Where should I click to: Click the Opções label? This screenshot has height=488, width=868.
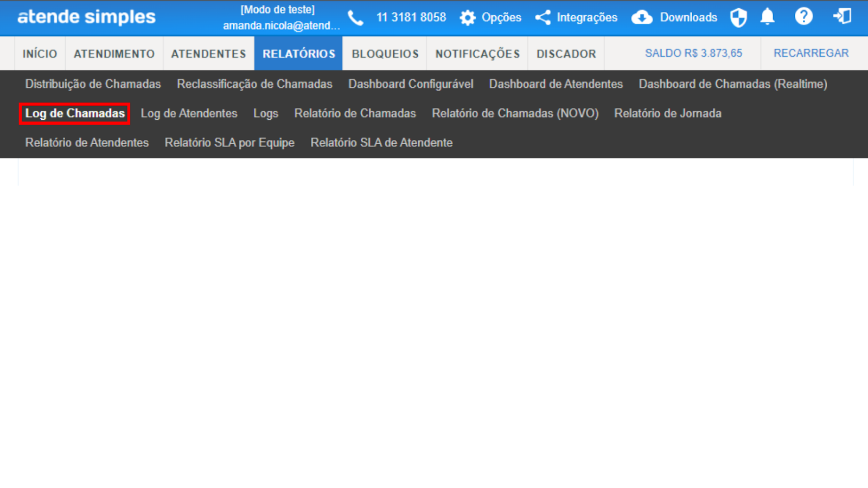[x=501, y=17]
